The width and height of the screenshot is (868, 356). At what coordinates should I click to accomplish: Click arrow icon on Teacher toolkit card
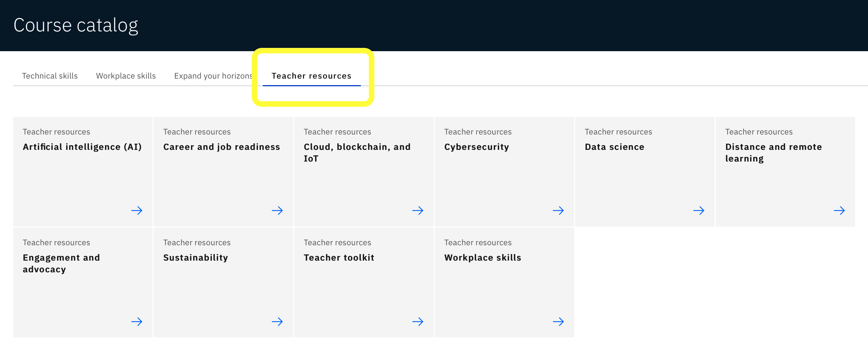pos(418,322)
